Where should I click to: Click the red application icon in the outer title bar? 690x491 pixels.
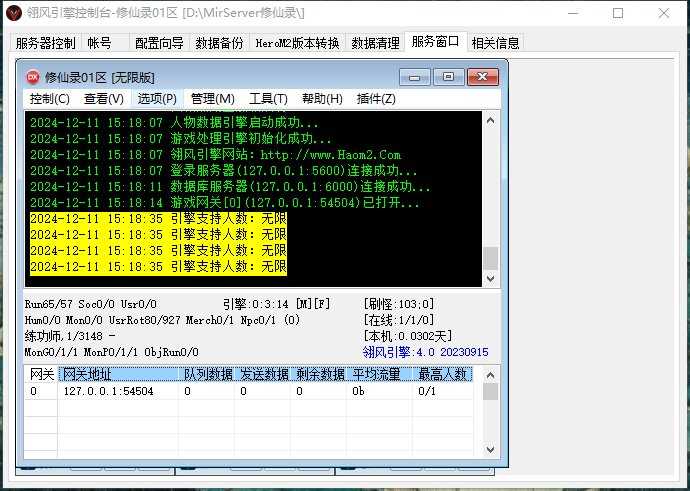[x=13, y=13]
